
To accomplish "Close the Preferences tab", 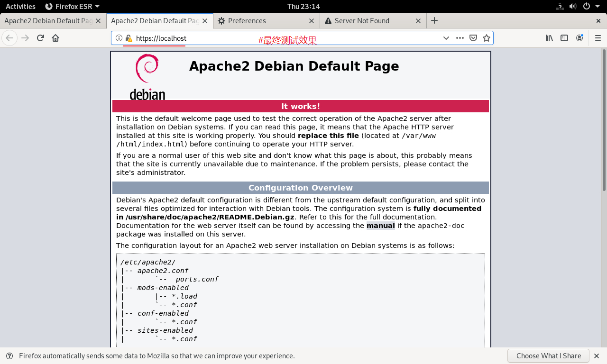I will pyautogui.click(x=312, y=21).
